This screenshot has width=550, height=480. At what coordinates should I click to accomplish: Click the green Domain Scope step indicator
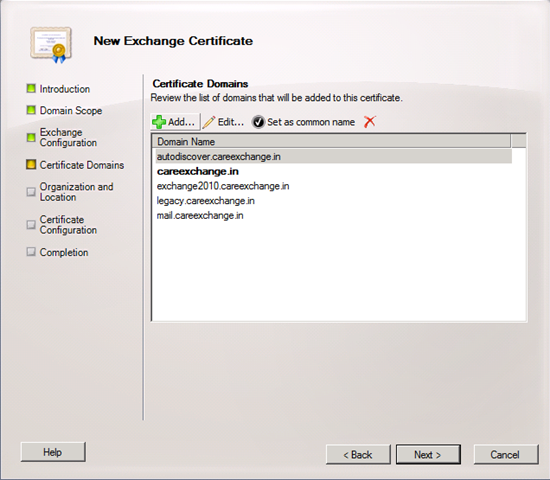(31, 110)
